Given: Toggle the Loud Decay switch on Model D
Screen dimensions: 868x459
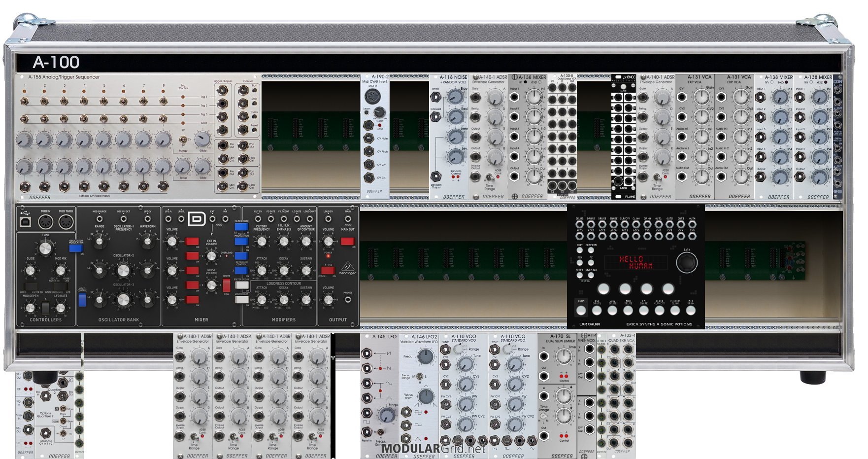Looking at the screenshot, I should pyautogui.click(x=241, y=299).
